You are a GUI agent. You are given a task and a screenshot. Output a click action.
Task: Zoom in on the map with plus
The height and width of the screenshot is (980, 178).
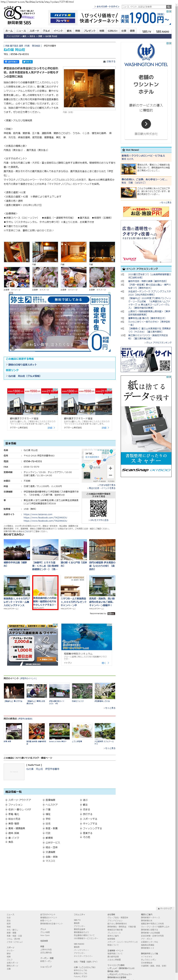(x=110, y=468)
